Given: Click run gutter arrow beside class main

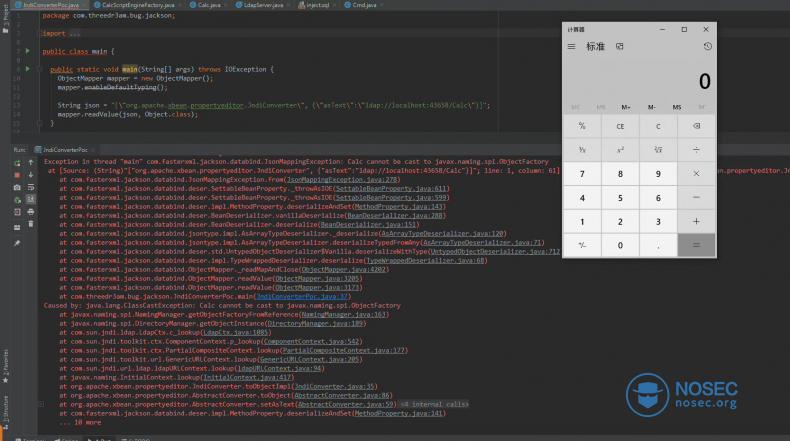Looking at the screenshot, I should coord(27,51).
